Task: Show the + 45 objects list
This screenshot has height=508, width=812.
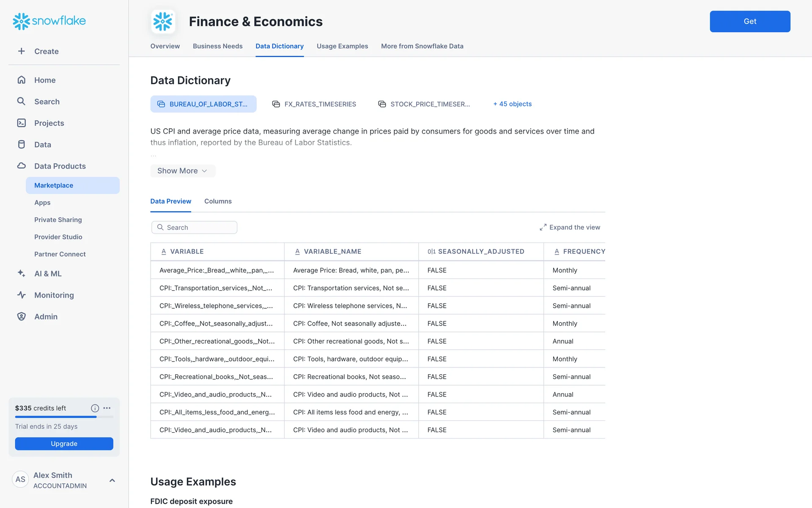Action: click(512, 104)
